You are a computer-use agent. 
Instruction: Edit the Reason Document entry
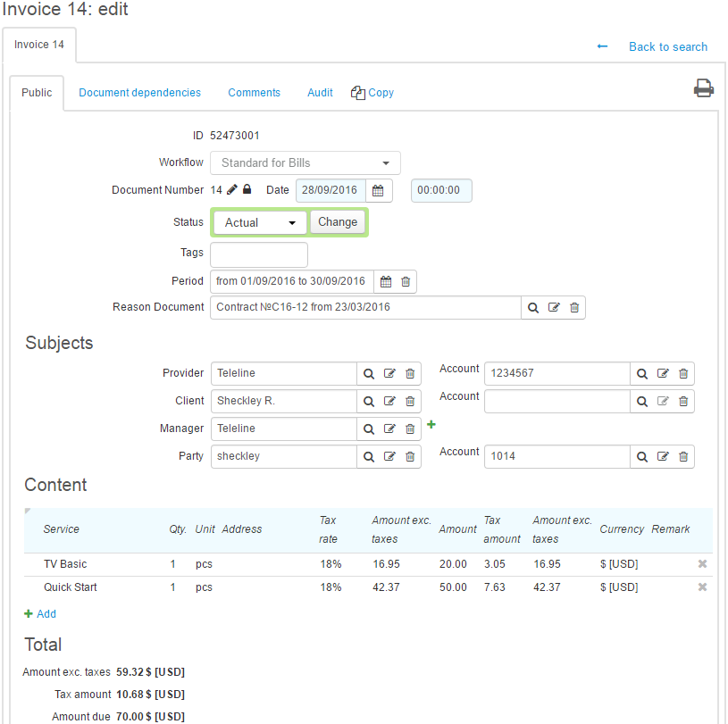tap(554, 307)
